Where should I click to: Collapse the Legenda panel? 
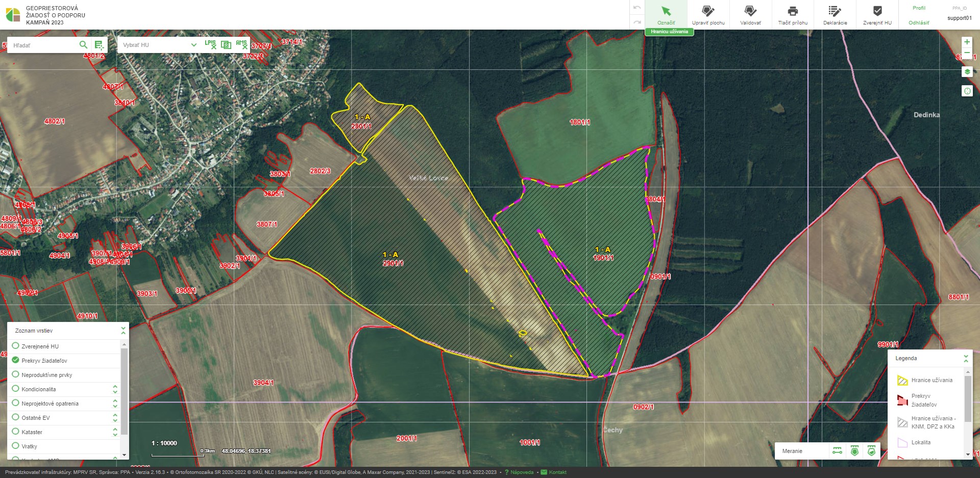[966, 358]
